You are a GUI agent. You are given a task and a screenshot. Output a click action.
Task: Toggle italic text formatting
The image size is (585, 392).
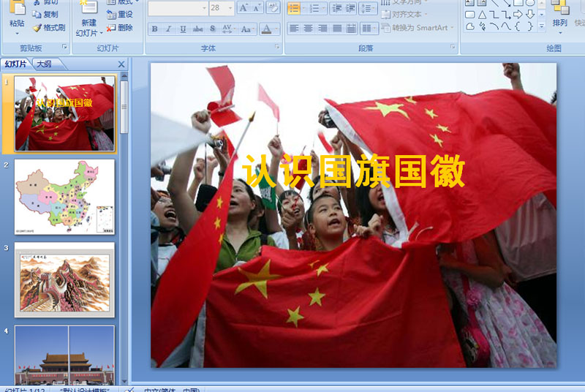click(169, 29)
